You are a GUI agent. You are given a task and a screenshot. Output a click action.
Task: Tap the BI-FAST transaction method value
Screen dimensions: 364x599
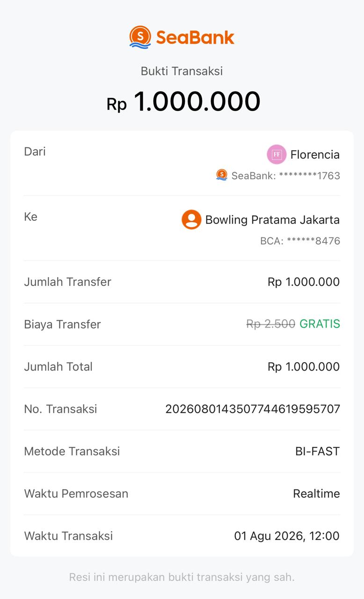pos(317,451)
